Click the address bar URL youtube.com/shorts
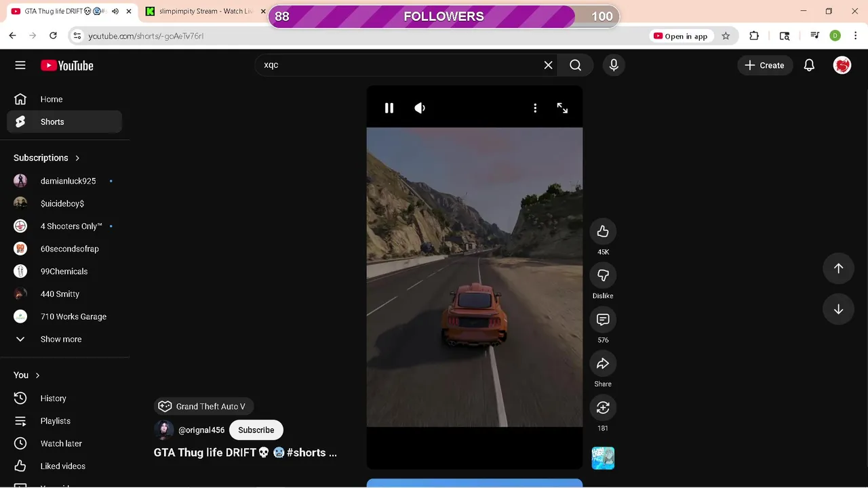This screenshot has width=868, height=488. click(146, 36)
